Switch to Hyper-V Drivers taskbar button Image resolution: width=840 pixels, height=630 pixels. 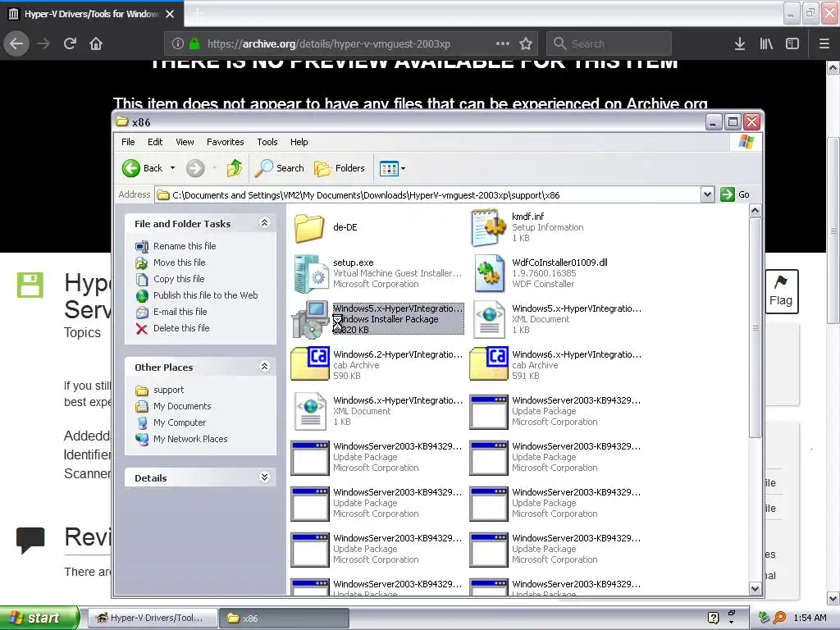point(151,618)
